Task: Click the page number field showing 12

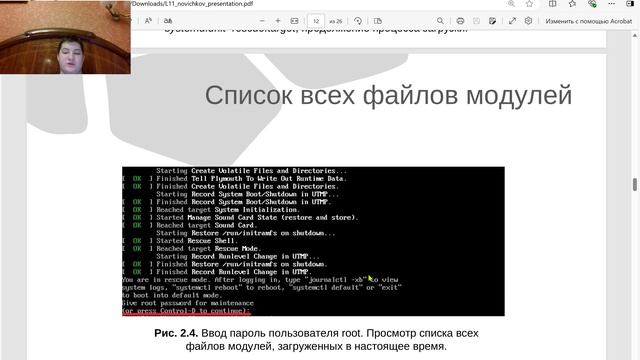Action: [316, 21]
